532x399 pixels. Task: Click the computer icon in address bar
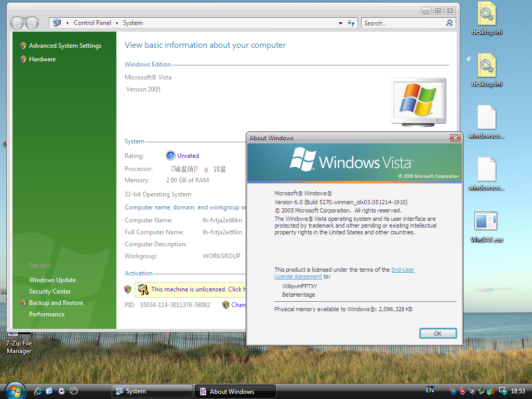pos(57,22)
